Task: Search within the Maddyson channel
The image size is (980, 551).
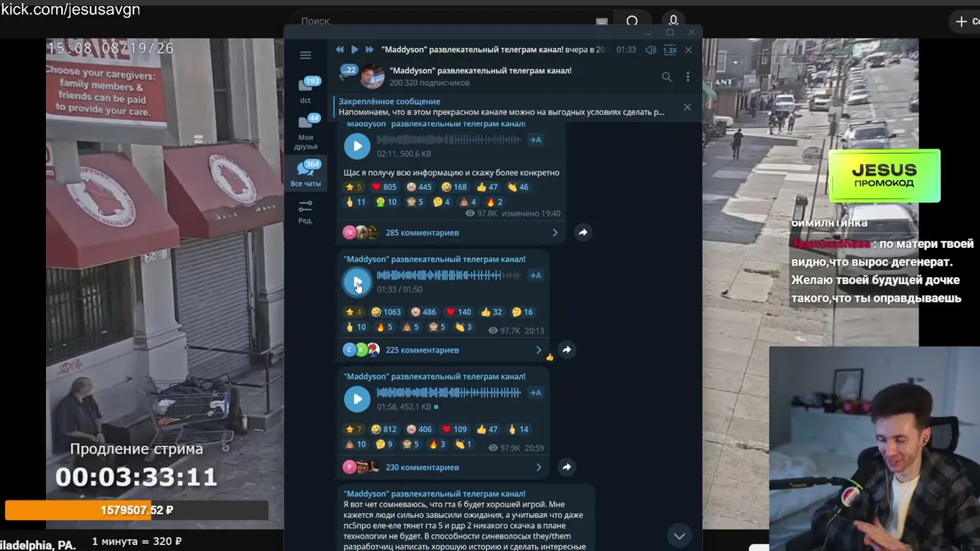Action: point(667,77)
